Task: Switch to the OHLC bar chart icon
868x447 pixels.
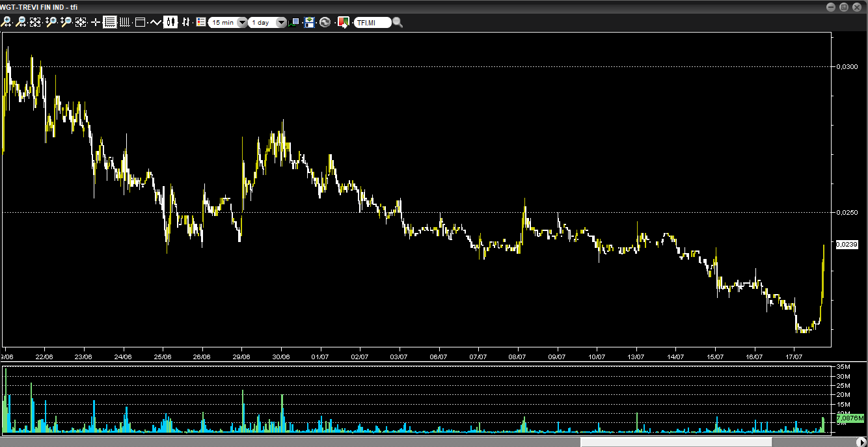Action: (186, 22)
